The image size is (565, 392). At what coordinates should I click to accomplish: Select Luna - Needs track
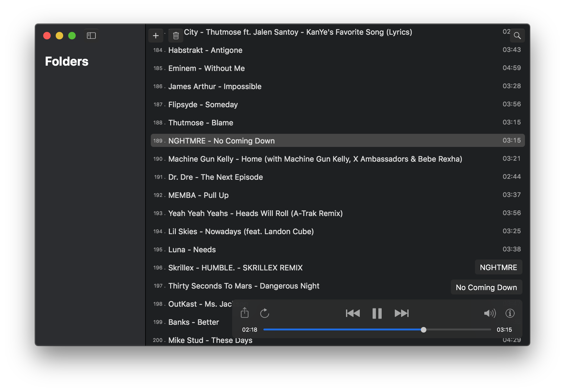click(x=338, y=249)
